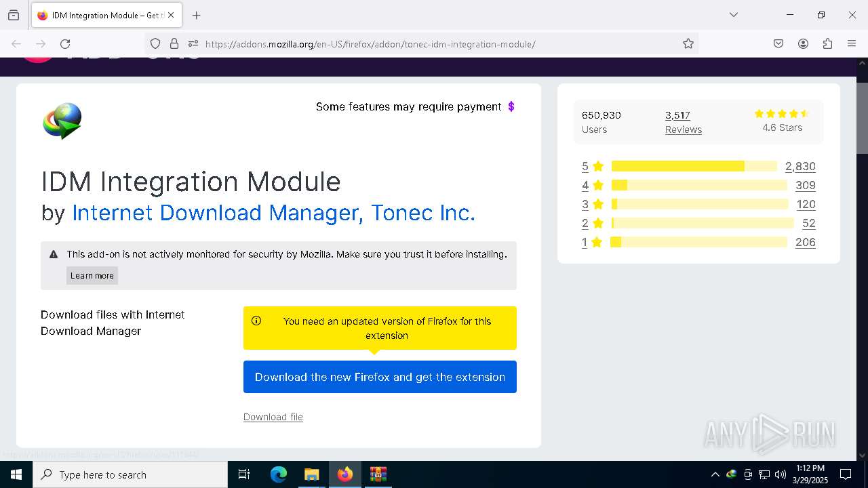
Task: Go back with the back arrow
Action: 16,43
